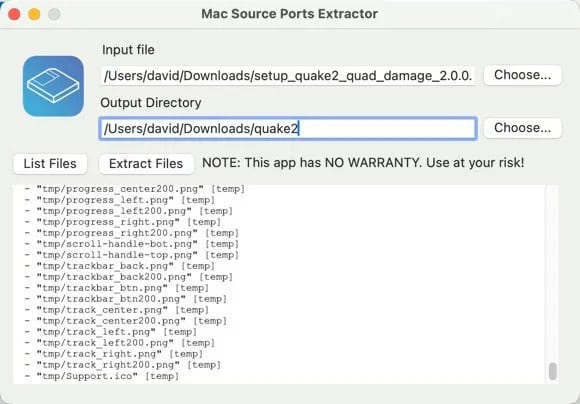Viewport: 580px width, 404px height.
Task: Select the tmp/trackbar_back.png line
Action: (x=119, y=266)
